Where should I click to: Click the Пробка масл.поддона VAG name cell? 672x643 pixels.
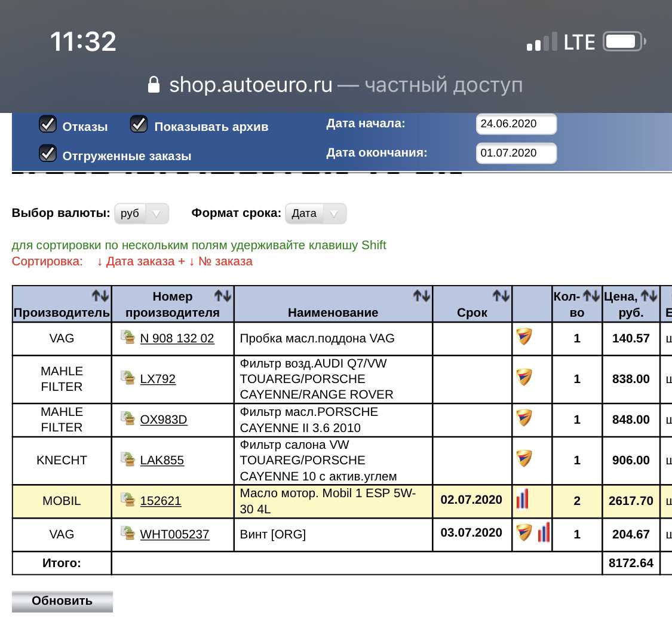[333, 339]
